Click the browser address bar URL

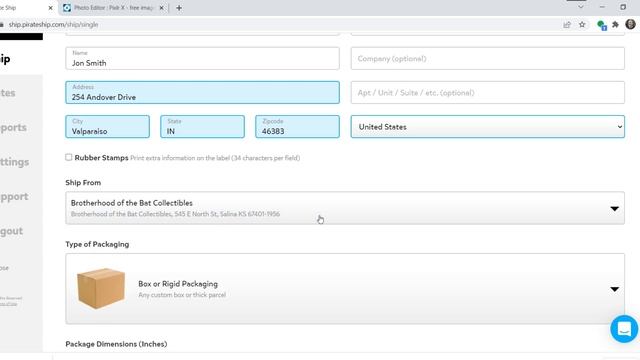tap(53, 24)
